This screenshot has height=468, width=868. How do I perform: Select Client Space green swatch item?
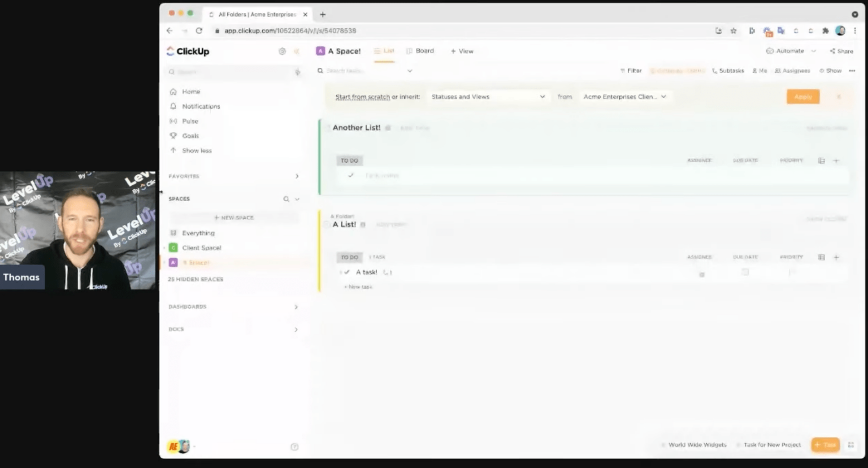click(x=196, y=248)
